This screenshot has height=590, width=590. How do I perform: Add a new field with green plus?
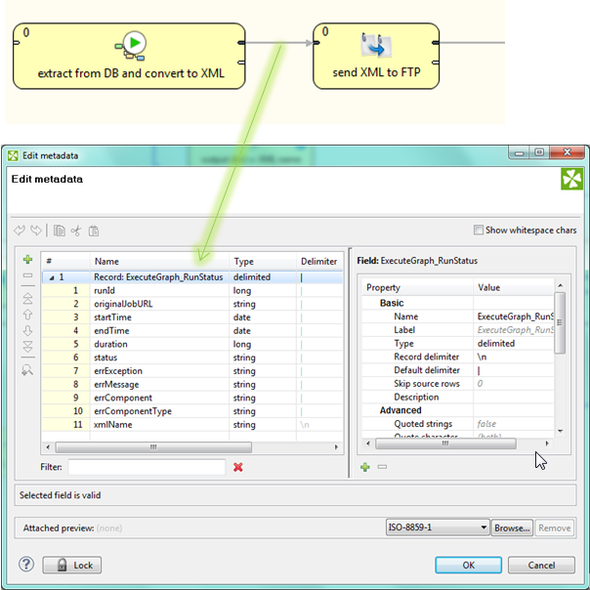click(27, 259)
